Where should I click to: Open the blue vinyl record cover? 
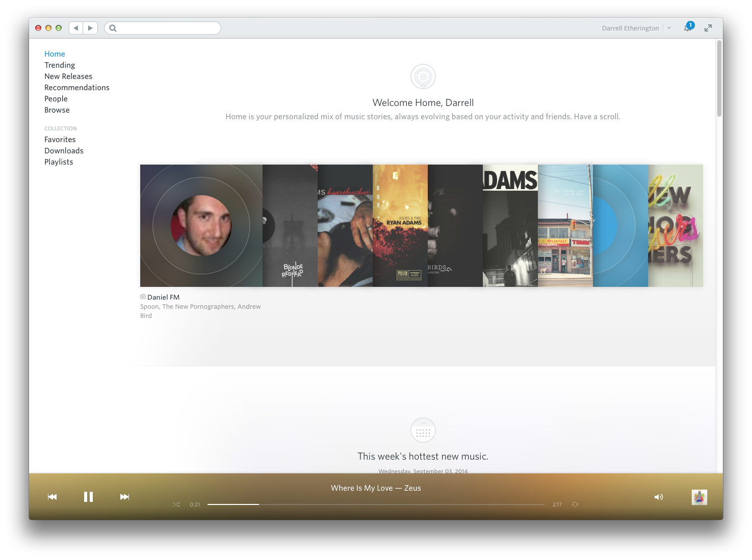click(x=620, y=226)
